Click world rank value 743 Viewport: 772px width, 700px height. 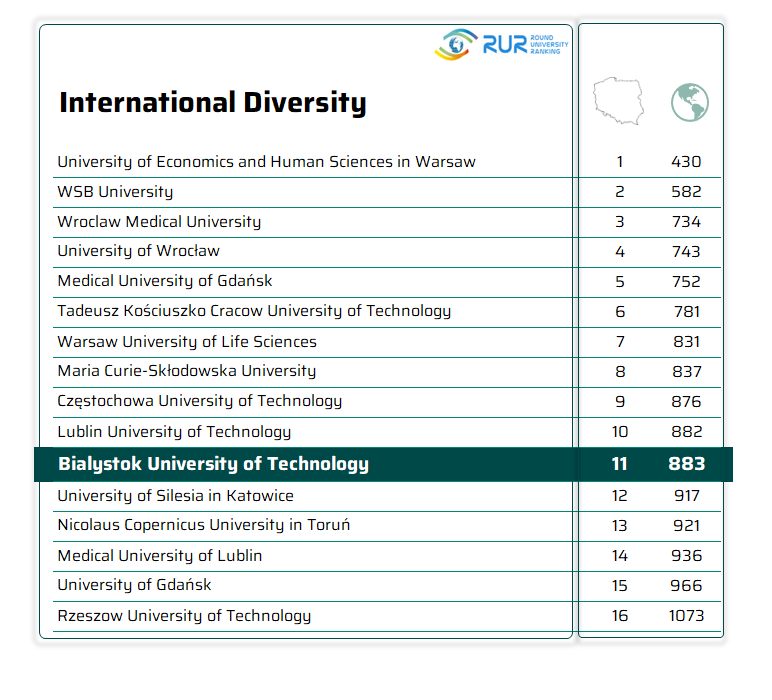[686, 252]
